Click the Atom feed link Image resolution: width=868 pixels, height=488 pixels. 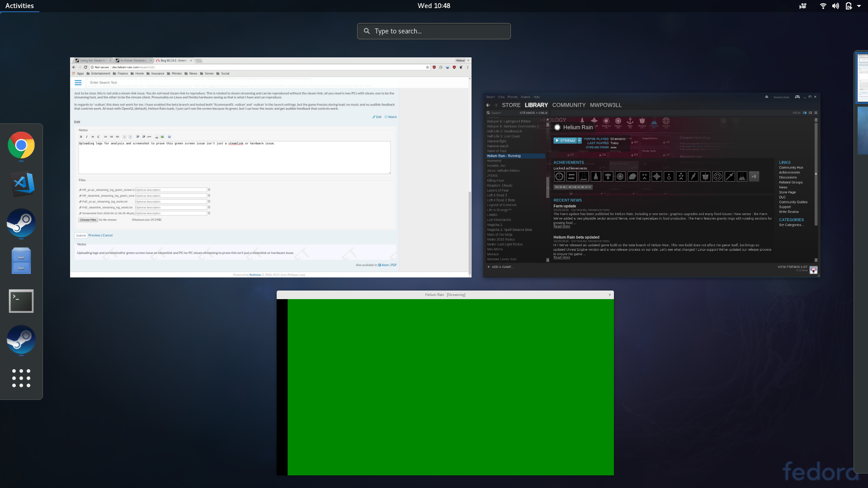click(x=384, y=265)
